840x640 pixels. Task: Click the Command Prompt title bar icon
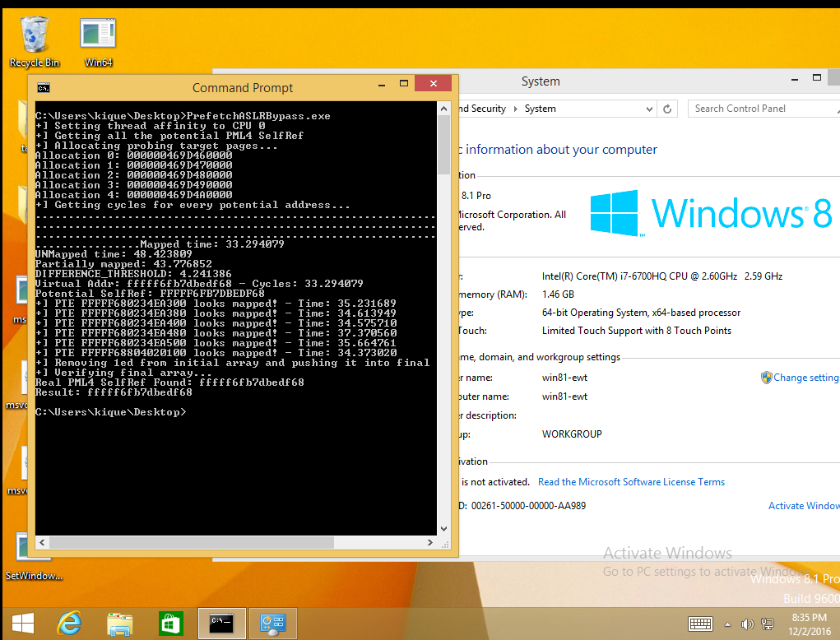click(44, 88)
